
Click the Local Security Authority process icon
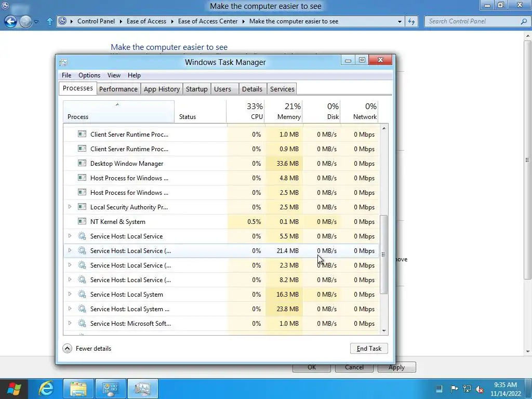pyautogui.click(x=82, y=207)
